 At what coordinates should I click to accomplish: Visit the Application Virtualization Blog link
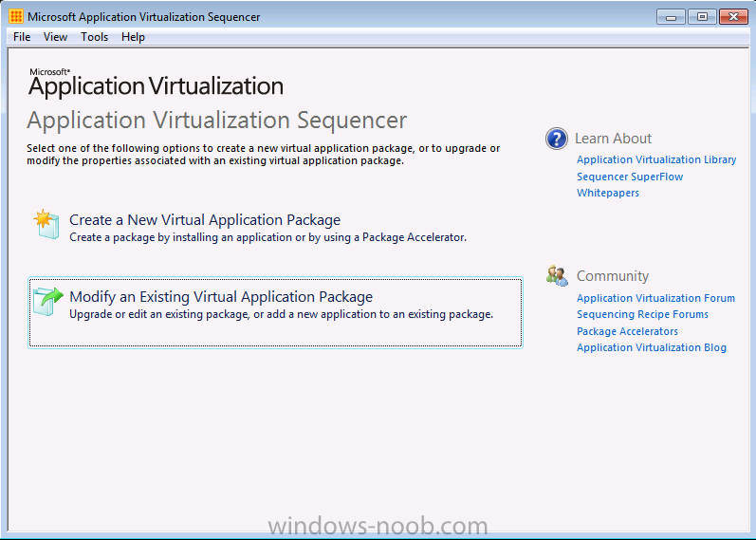(x=652, y=347)
